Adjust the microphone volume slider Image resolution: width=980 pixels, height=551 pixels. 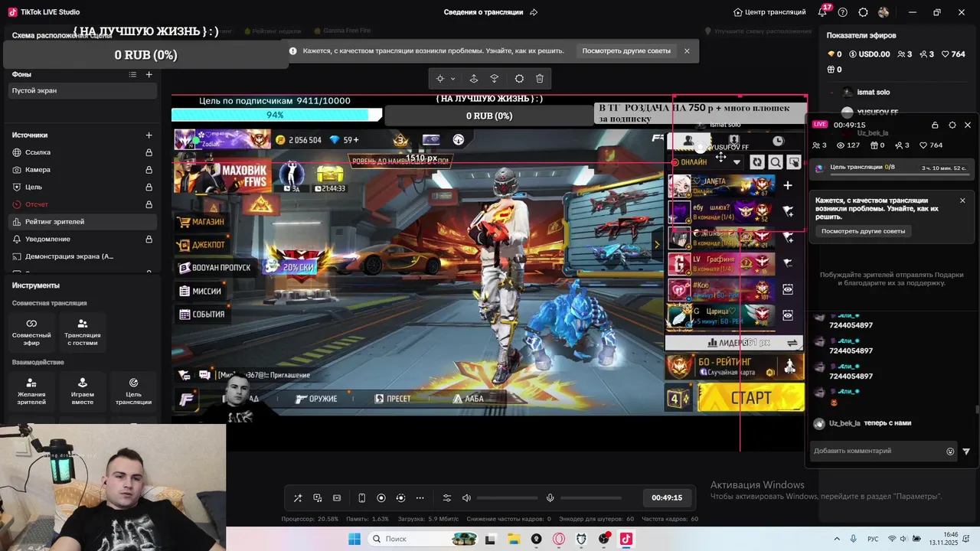pyautogui.click(x=591, y=498)
